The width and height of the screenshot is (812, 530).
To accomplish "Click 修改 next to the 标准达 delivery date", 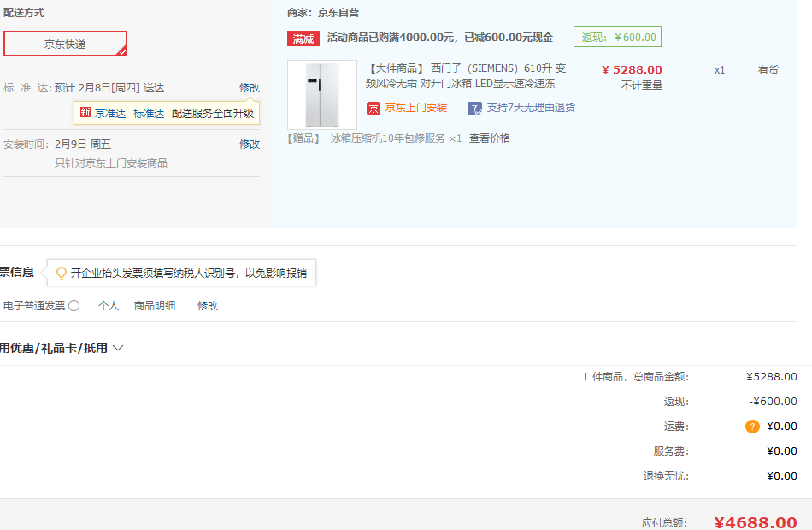I will 249,87.
